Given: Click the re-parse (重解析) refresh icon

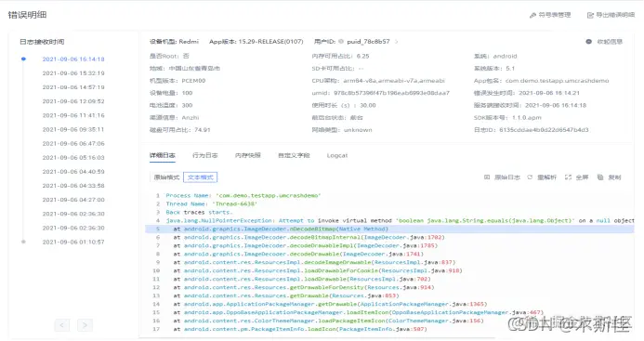Looking at the screenshot, I should click(x=530, y=177).
